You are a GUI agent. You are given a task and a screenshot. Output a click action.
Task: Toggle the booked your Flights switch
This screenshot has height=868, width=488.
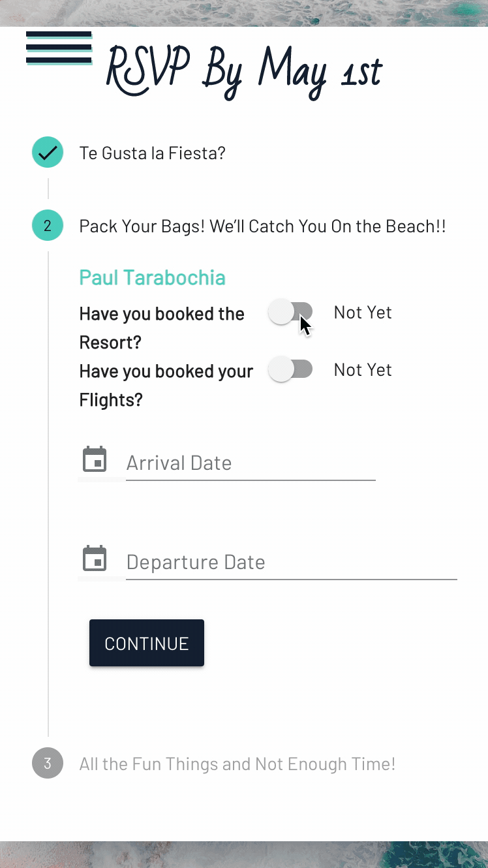tap(291, 369)
